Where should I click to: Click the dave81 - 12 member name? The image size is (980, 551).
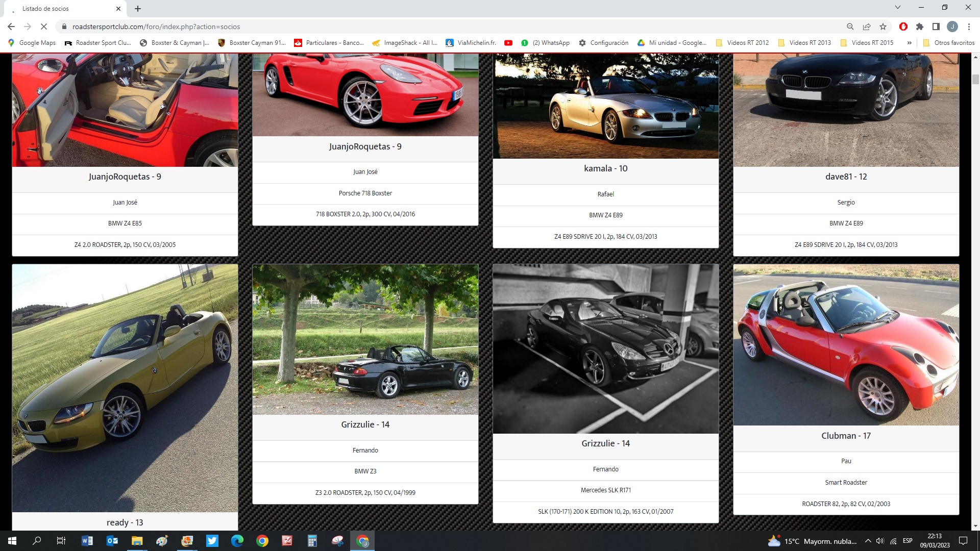click(846, 177)
